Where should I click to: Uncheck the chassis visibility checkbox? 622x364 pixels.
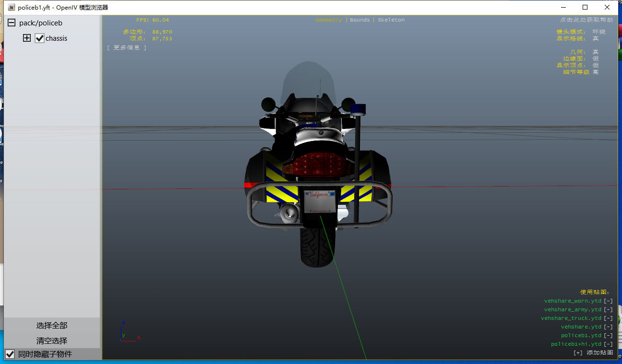(x=40, y=38)
